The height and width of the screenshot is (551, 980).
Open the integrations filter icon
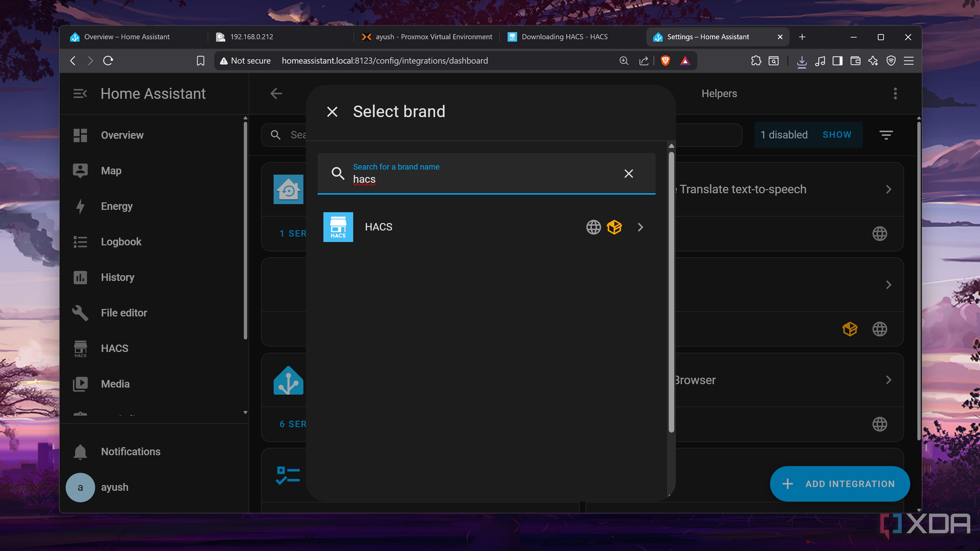886,135
